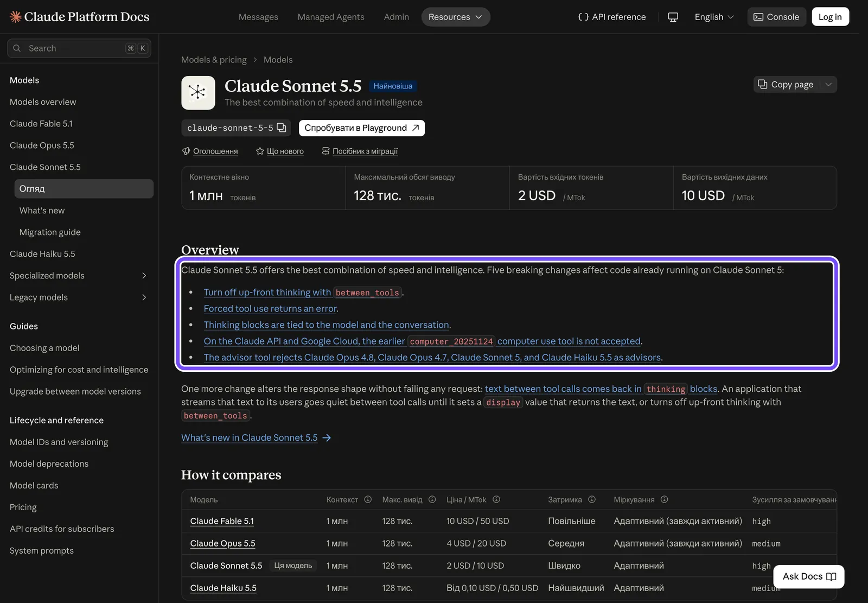Open Upgrade between model versions
The width and height of the screenshot is (868, 603).
pos(75,391)
